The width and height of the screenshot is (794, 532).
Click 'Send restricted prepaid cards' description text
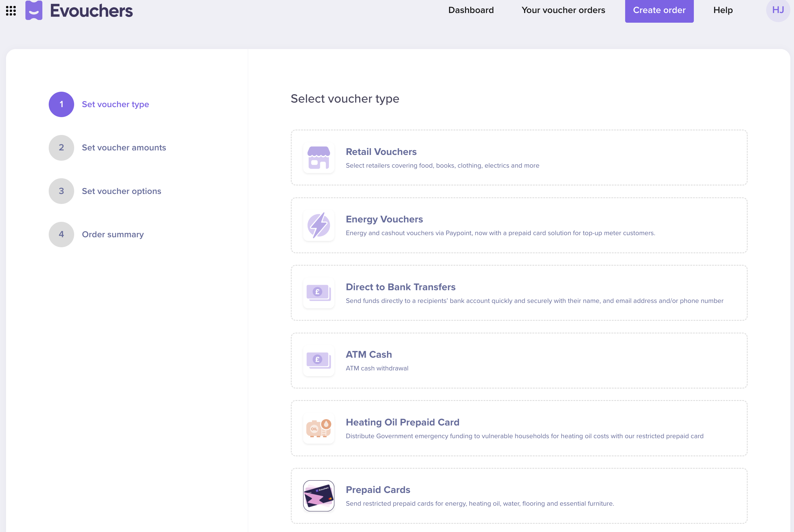click(480, 504)
